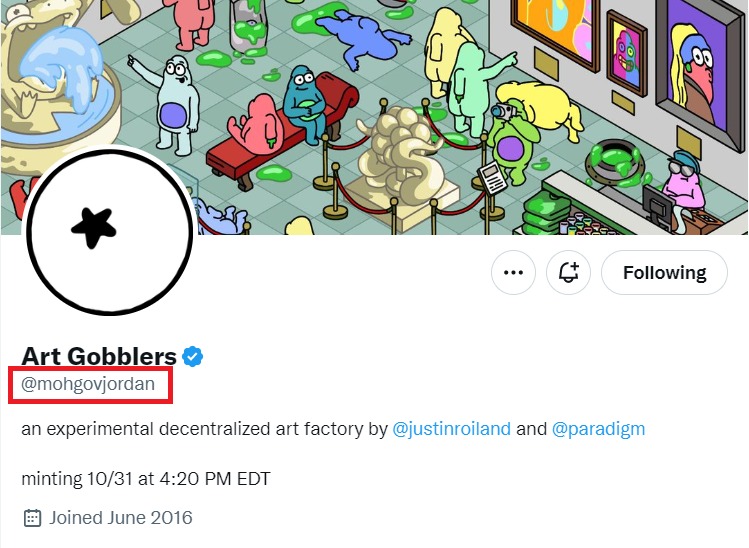Click the @mohgovjordan handle

[88, 383]
